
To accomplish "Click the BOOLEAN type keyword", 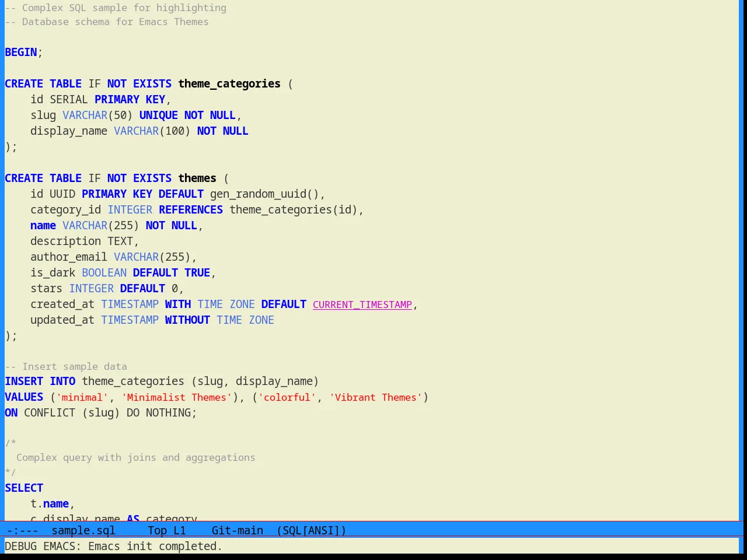I will point(104,273).
